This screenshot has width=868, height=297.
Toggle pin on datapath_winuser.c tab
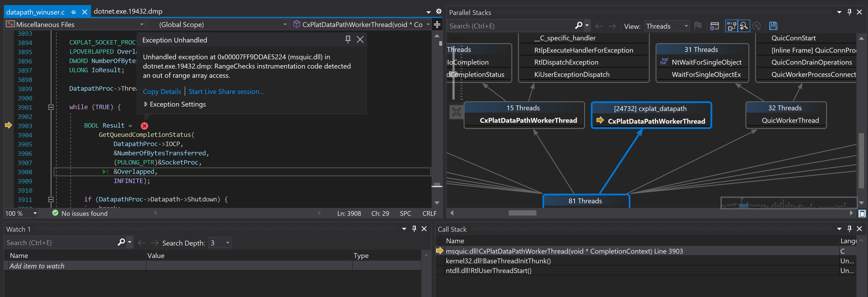click(73, 12)
